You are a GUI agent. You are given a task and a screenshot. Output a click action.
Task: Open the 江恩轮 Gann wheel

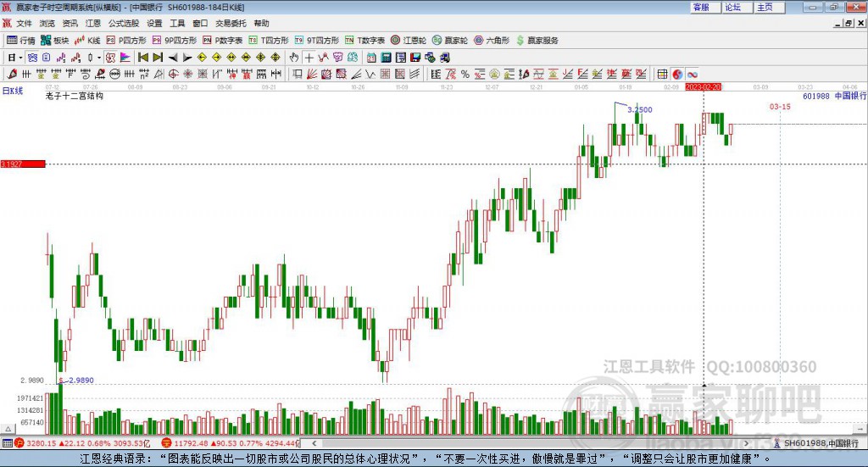pyautogui.click(x=409, y=41)
